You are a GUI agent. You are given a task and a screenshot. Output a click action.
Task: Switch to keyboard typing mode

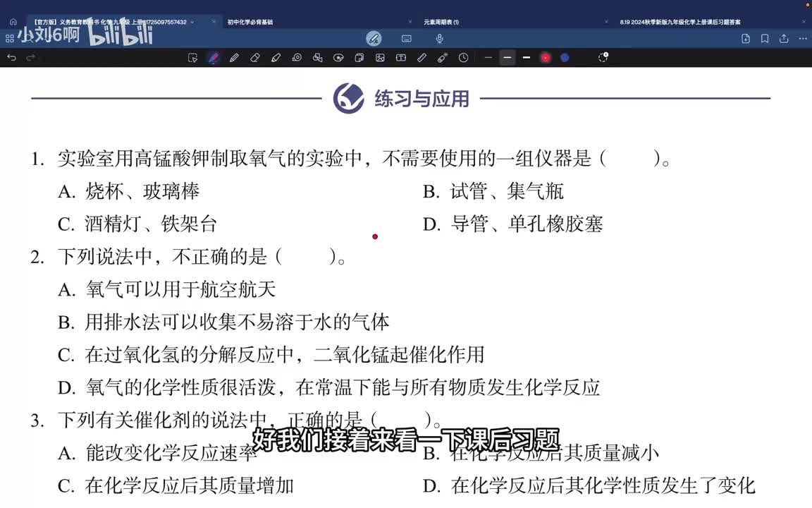(x=407, y=38)
